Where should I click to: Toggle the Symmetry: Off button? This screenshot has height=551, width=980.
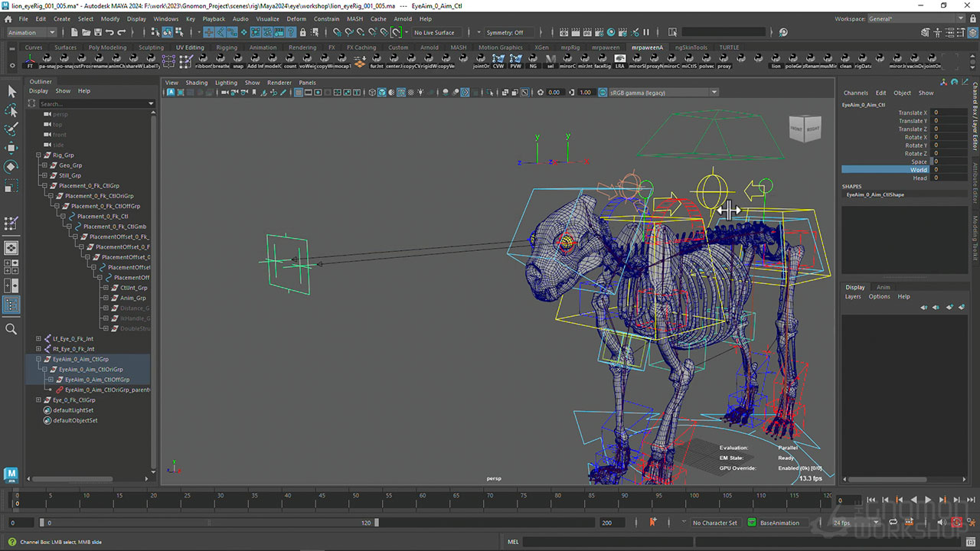pos(505,33)
